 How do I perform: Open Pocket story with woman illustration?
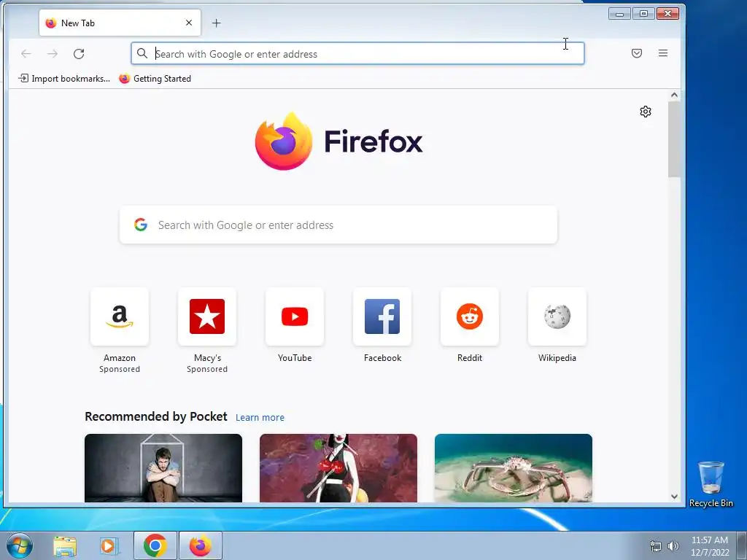338,468
